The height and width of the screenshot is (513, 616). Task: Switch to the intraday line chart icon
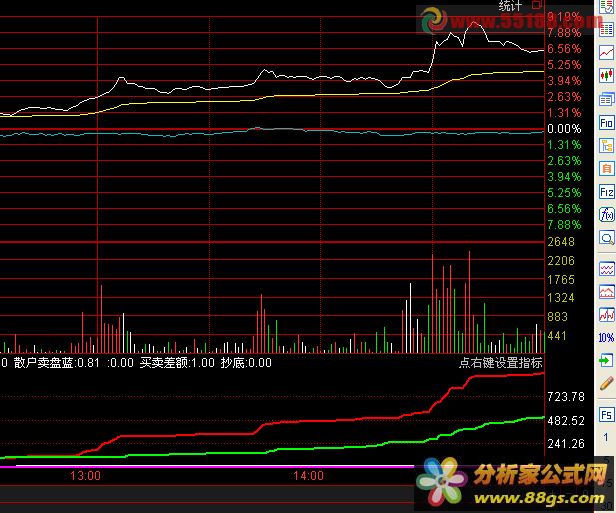tap(606, 53)
